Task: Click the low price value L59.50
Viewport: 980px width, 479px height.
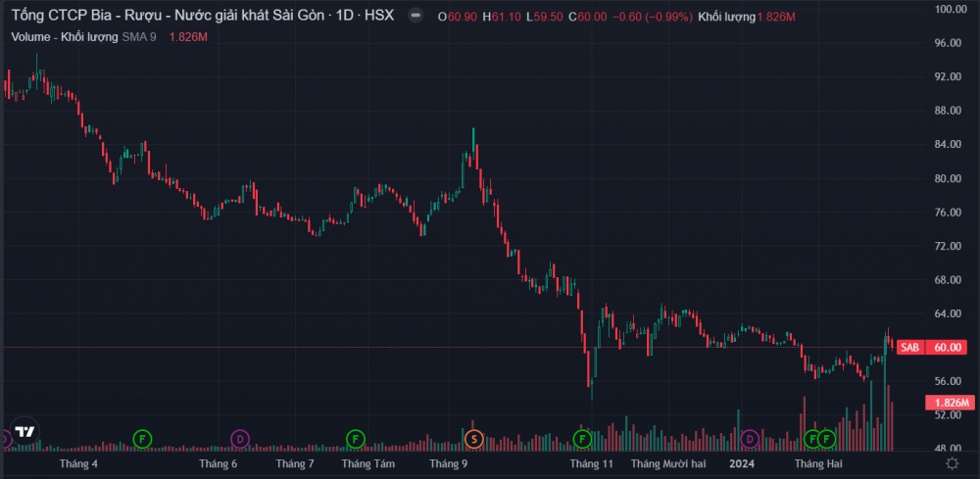Action: click(544, 17)
